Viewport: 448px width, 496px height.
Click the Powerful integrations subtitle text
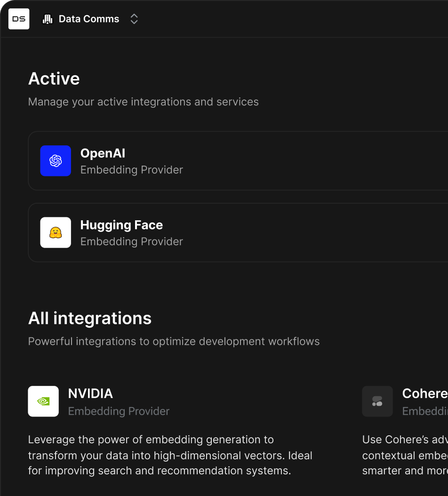pyautogui.click(x=174, y=341)
